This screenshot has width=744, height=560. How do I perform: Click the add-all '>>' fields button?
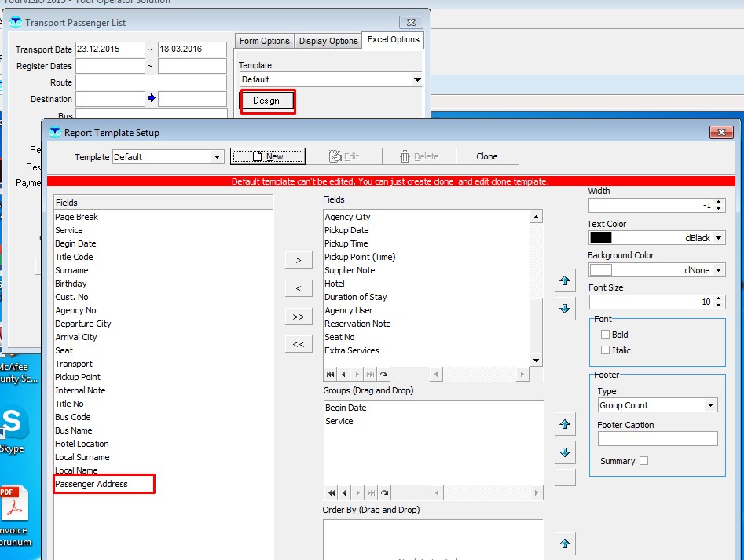pyautogui.click(x=298, y=317)
